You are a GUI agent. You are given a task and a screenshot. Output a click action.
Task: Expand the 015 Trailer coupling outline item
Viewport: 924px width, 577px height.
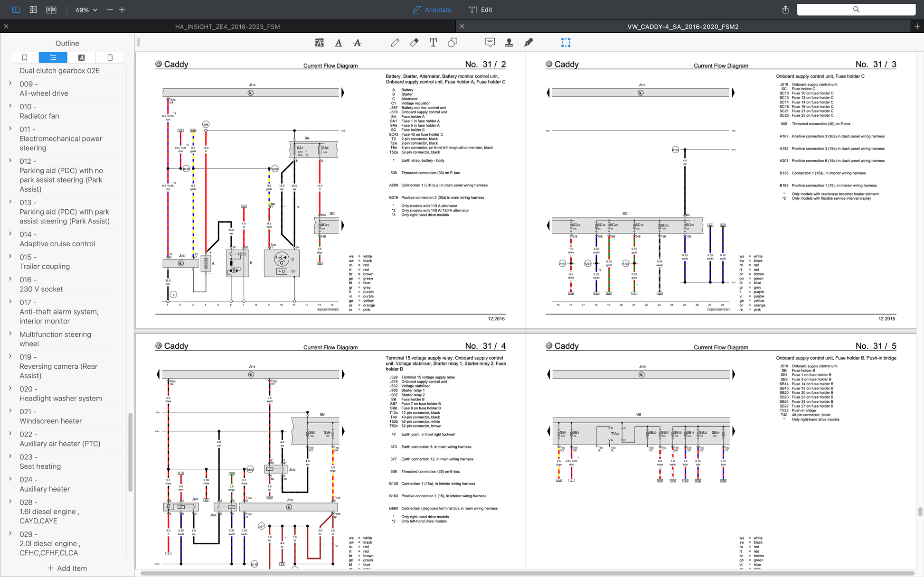tap(10, 256)
